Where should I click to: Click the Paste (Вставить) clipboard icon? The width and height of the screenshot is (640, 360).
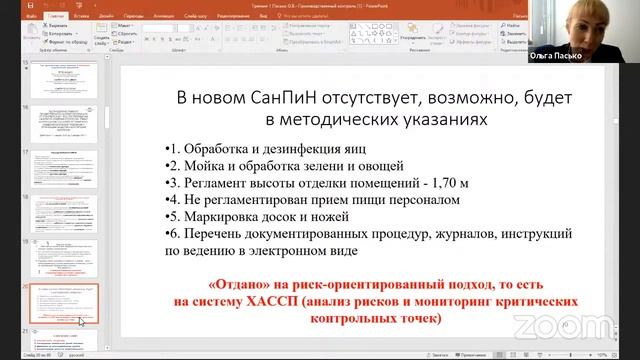[31, 32]
